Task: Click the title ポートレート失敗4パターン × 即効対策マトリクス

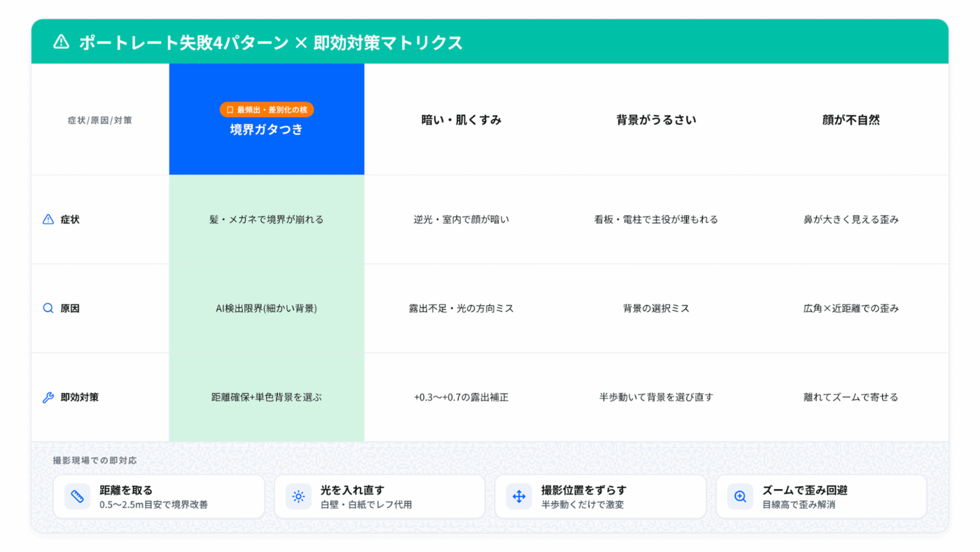Action: pyautogui.click(x=271, y=42)
